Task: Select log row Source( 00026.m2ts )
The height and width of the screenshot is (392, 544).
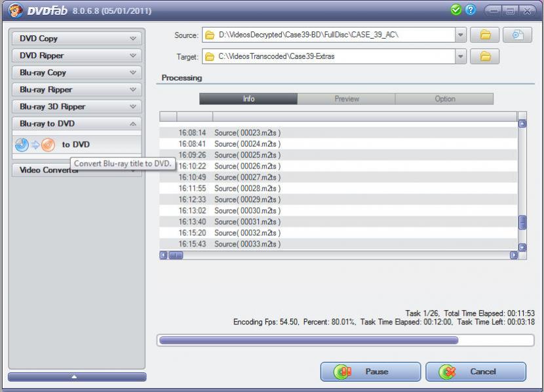Action: [x=338, y=166]
